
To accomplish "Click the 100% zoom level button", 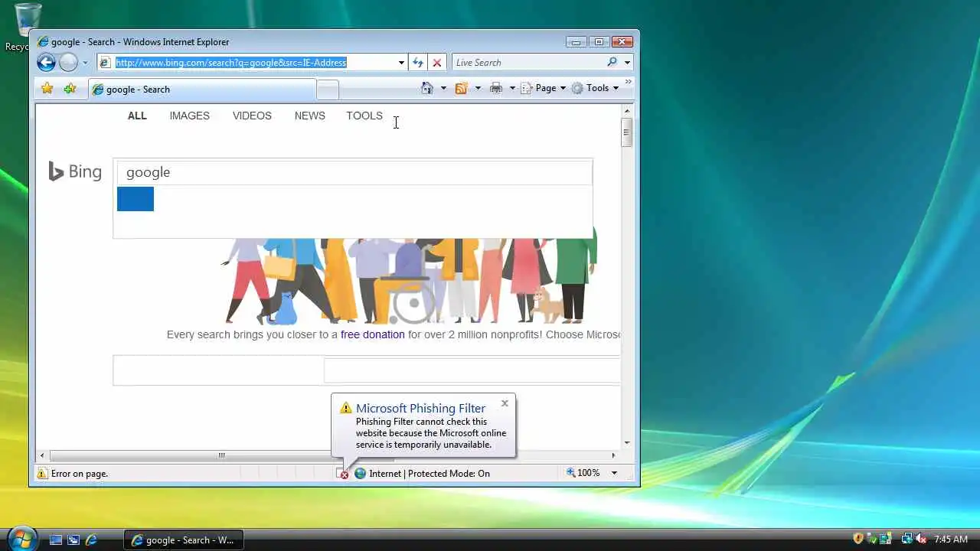I will click(x=583, y=473).
